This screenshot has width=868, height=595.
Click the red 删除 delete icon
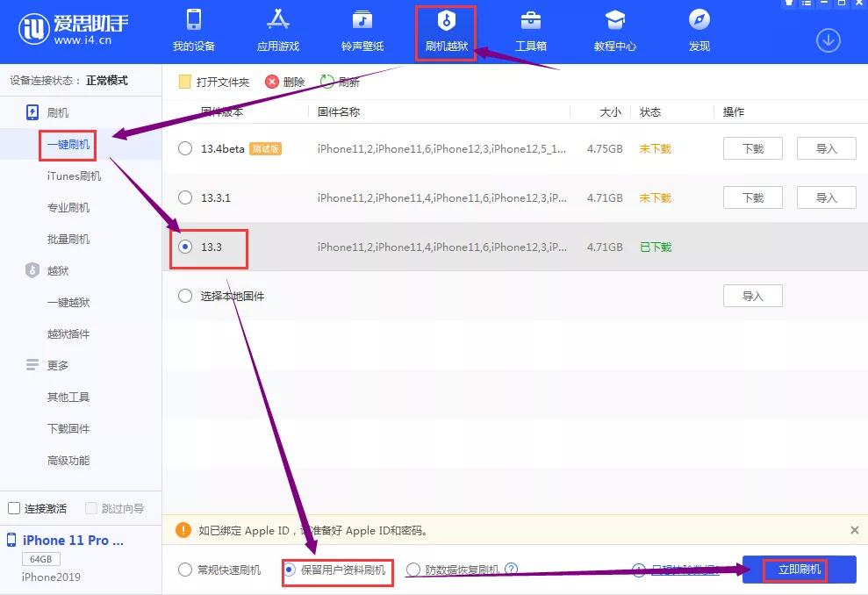point(272,82)
